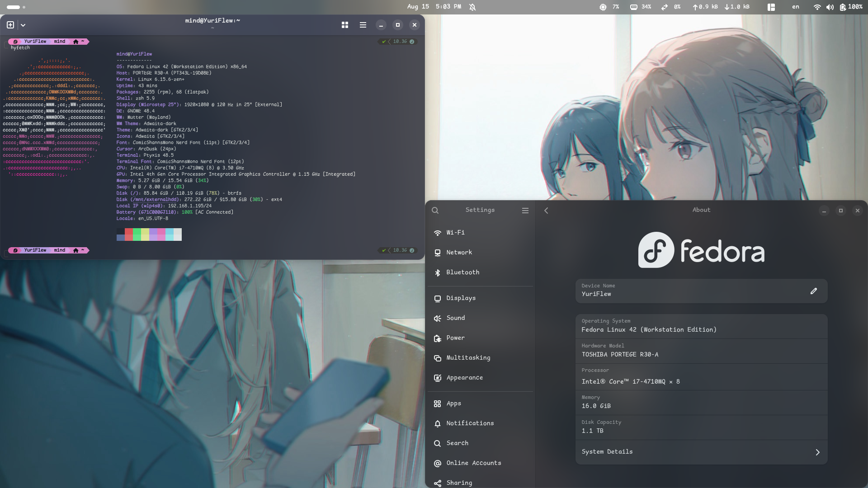
Task: Open the Ptyxis hamburger menu
Action: (363, 25)
